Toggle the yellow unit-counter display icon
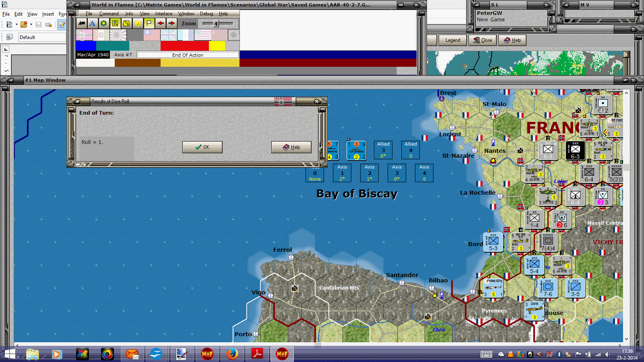The image size is (644, 362). (x=115, y=23)
